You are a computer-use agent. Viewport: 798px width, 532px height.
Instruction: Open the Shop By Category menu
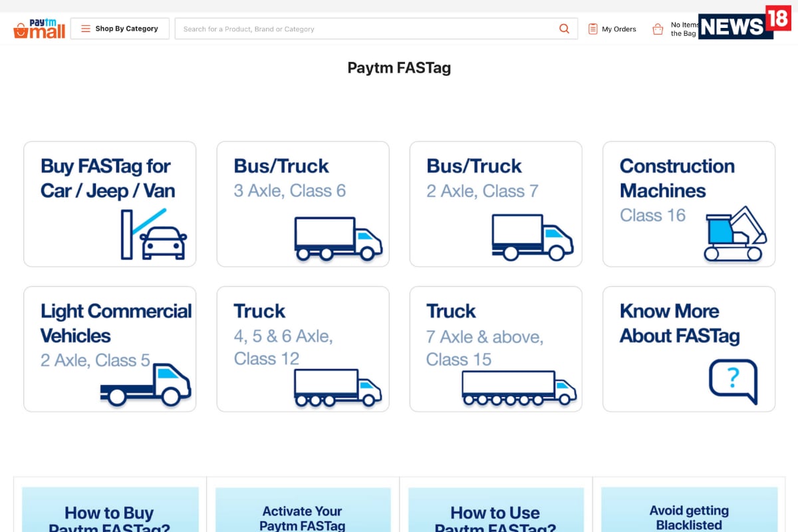point(120,29)
